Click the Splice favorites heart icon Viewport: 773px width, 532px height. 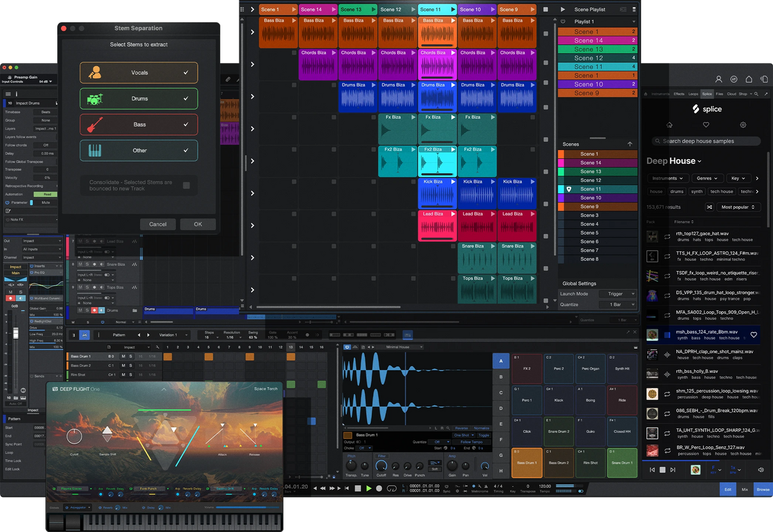click(x=706, y=125)
